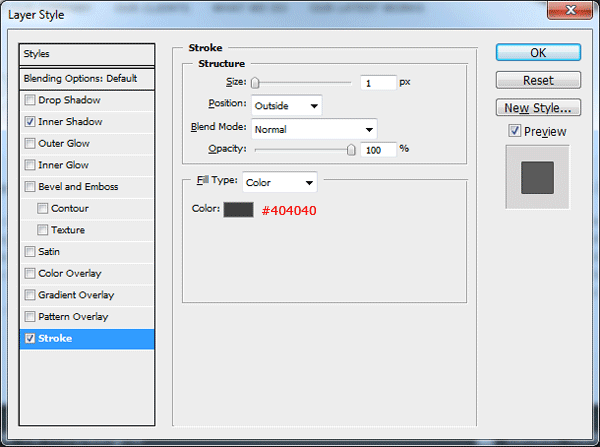Open the Position dropdown

(286, 105)
